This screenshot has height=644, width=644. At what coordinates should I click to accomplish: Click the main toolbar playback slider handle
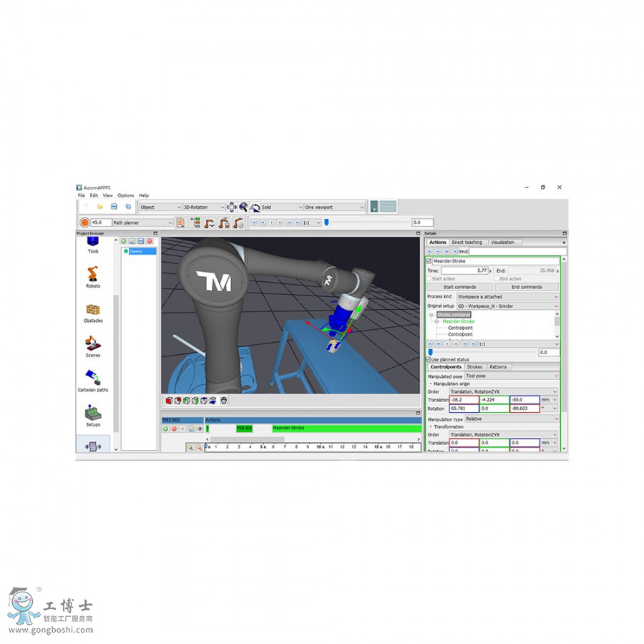point(326,223)
